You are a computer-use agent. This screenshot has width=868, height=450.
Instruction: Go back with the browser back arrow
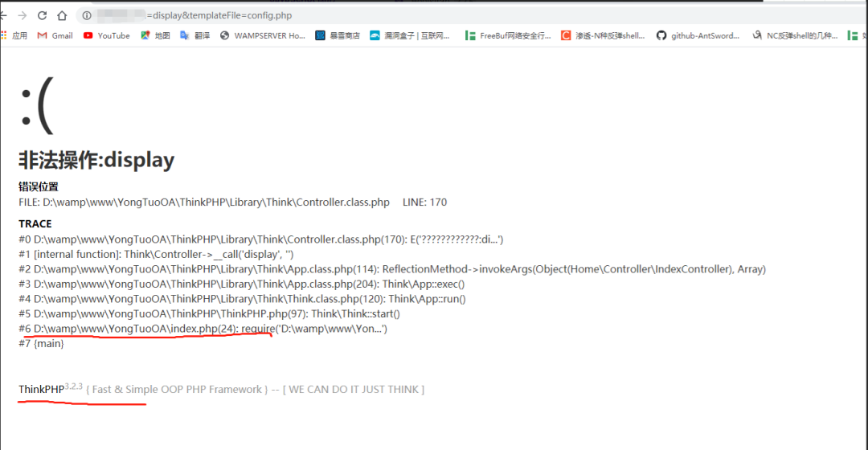point(3,15)
